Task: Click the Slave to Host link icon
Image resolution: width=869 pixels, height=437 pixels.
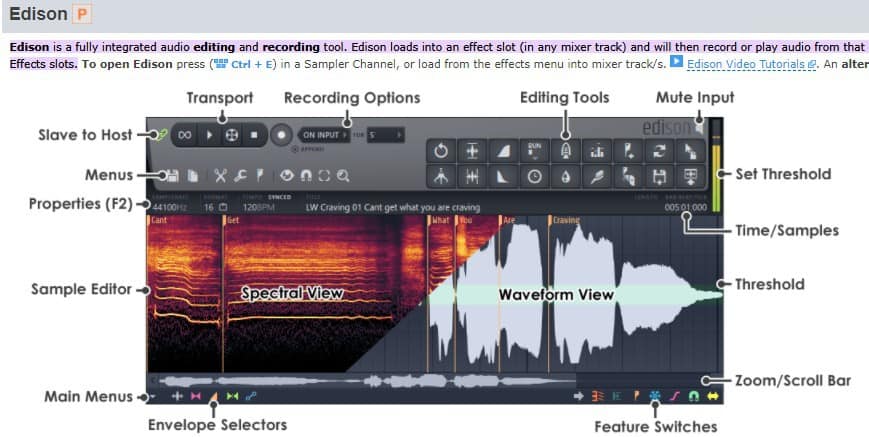Action: (161, 135)
